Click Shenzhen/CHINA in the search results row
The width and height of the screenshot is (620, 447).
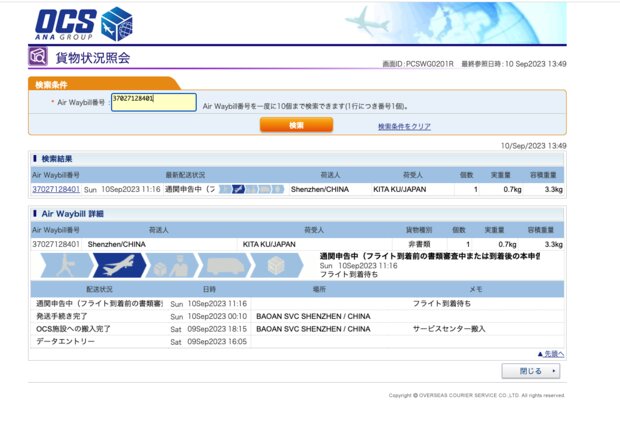tap(320, 189)
